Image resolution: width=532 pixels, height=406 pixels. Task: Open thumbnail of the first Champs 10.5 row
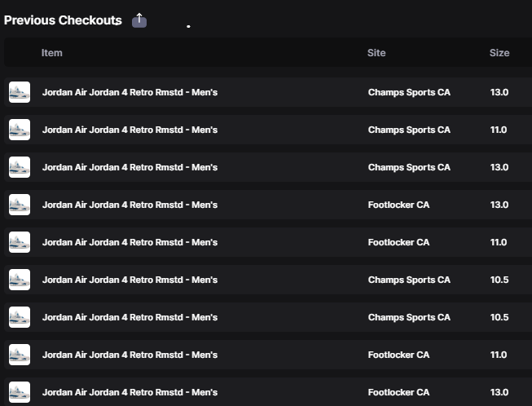(x=20, y=280)
